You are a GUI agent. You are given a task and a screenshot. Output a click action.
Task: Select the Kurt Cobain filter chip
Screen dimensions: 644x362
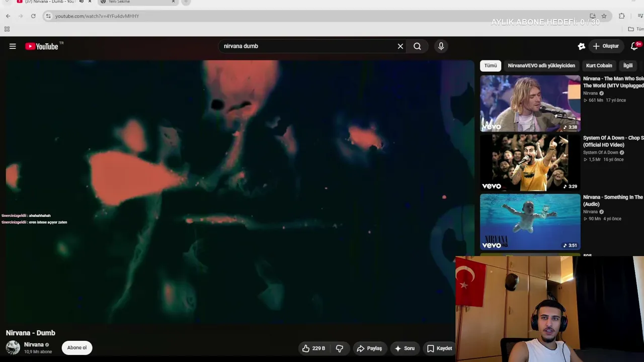599,65
